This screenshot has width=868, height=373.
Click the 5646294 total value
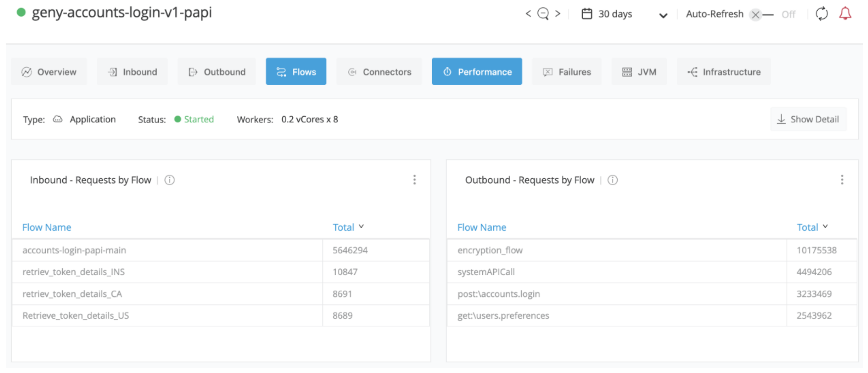pos(350,250)
